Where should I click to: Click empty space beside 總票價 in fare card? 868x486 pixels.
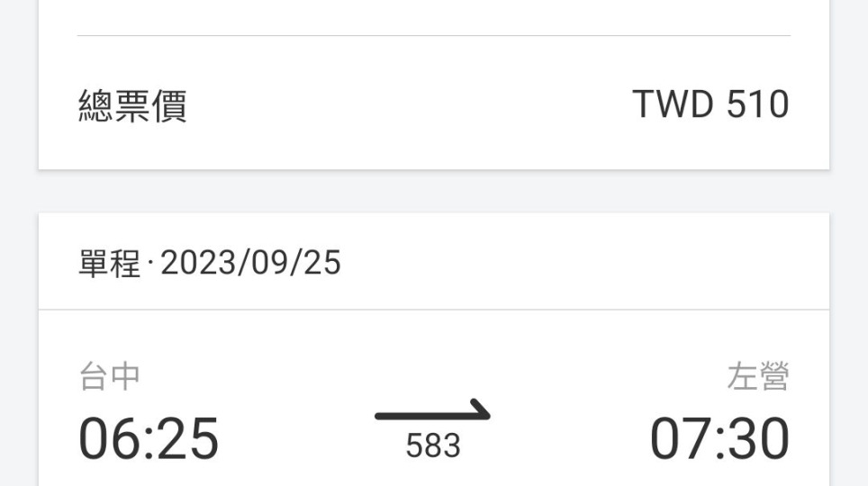pyautogui.click(x=410, y=105)
